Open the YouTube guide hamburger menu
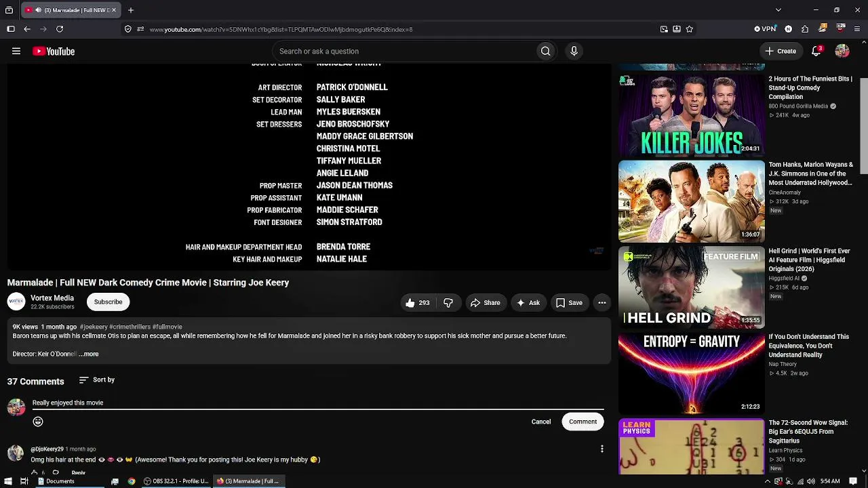 click(x=16, y=52)
